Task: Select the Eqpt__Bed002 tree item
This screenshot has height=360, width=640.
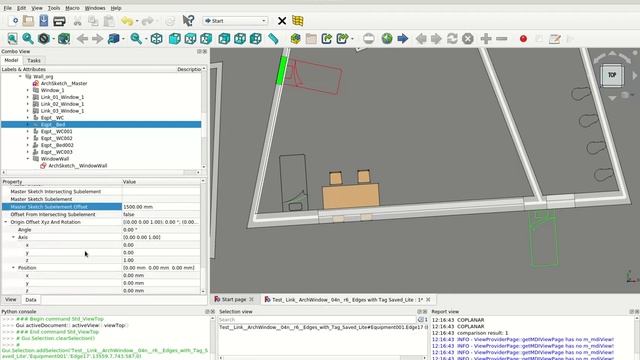Action: pos(57,145)
